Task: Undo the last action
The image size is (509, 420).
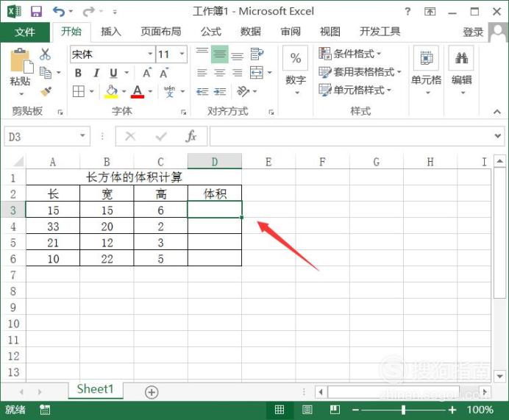Action: pos(58,12)
